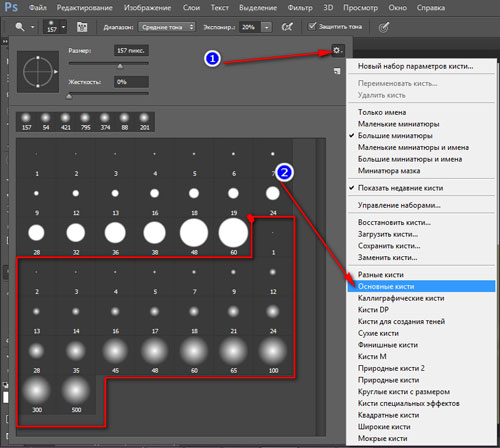Viewport: 500px width, 448px height.
Task: Pick recent brush 88
Action: point(125,122)
